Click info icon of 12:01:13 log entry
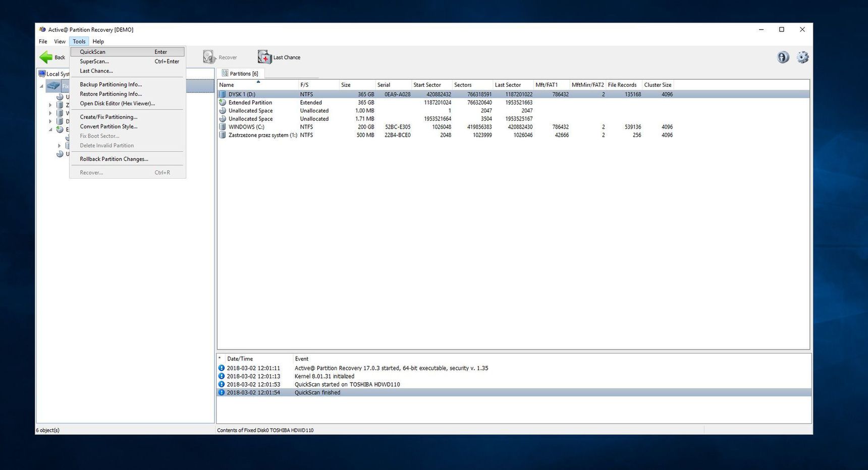The image size is (868, 470). [221, 376]
